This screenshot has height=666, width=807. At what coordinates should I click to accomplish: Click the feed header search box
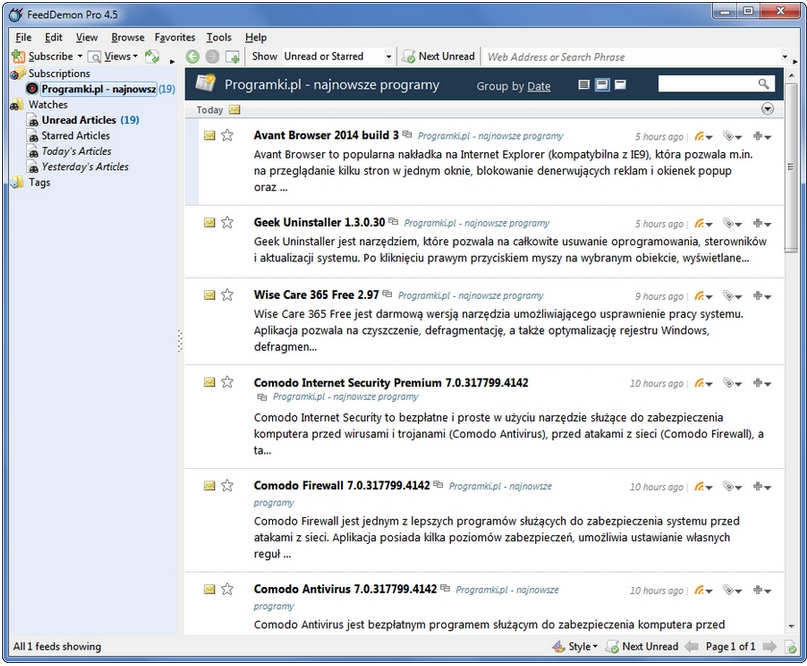point(708,83)
